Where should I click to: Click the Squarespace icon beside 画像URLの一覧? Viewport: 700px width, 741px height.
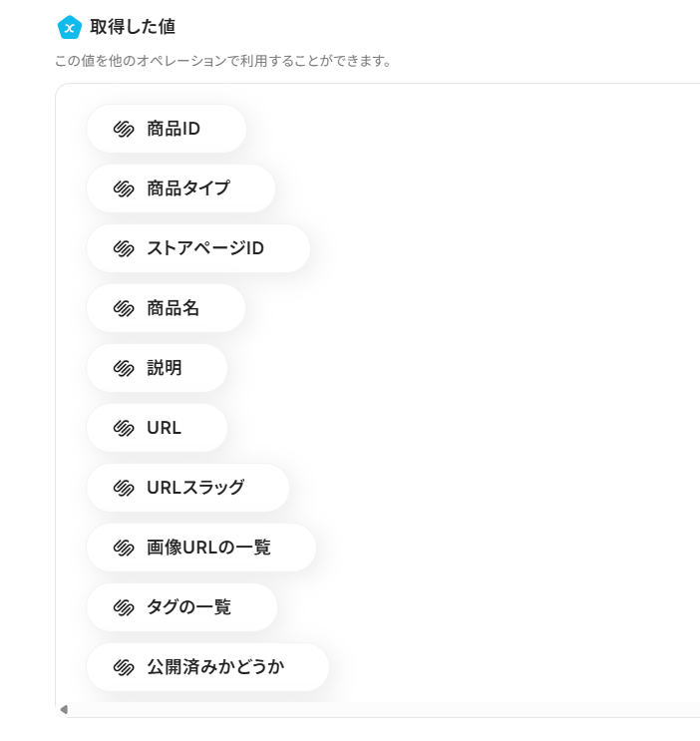(124, 549)
